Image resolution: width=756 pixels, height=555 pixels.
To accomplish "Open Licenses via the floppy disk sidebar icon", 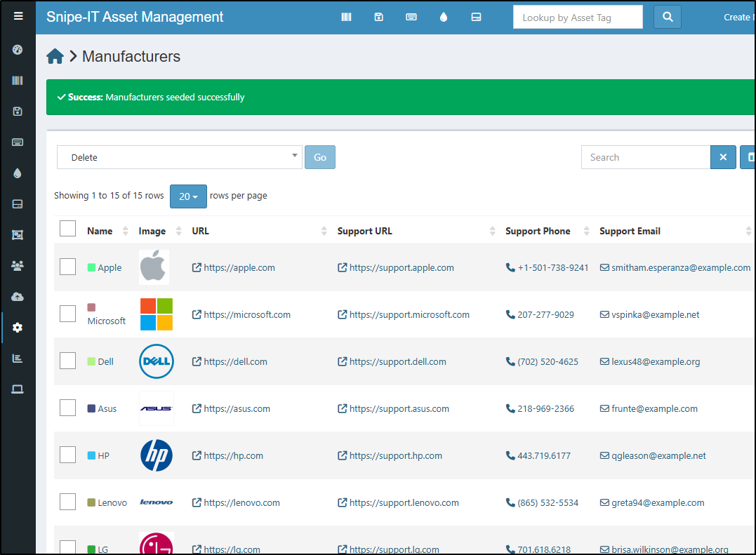I will 18,111.
